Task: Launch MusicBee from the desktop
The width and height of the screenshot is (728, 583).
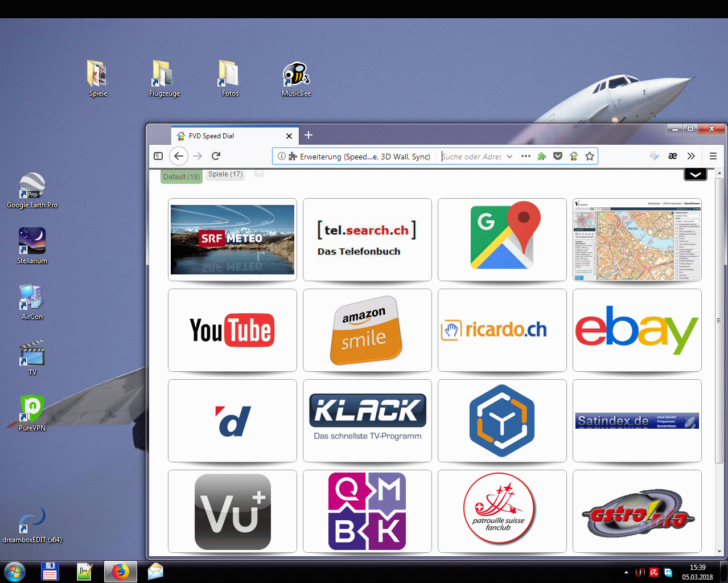Action: 296,79
